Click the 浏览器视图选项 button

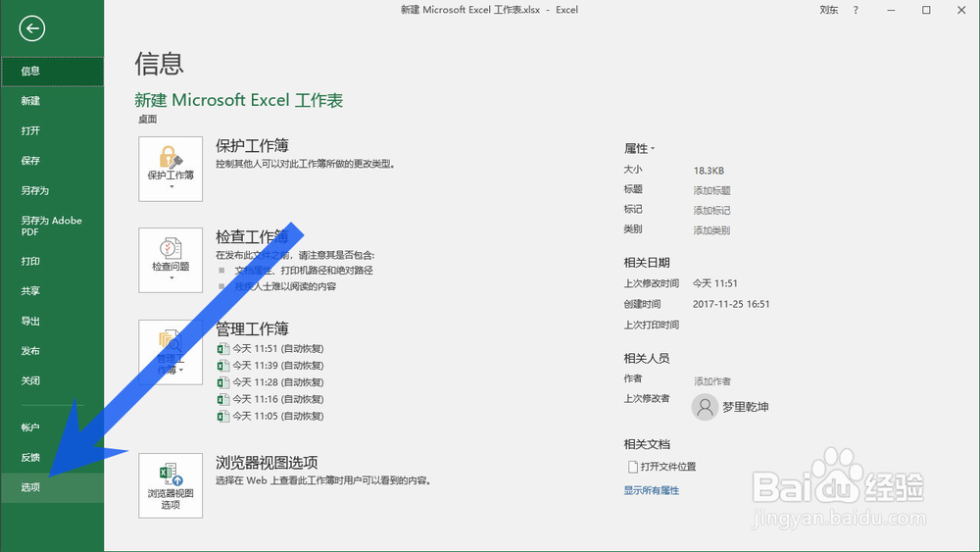[171, 485]
